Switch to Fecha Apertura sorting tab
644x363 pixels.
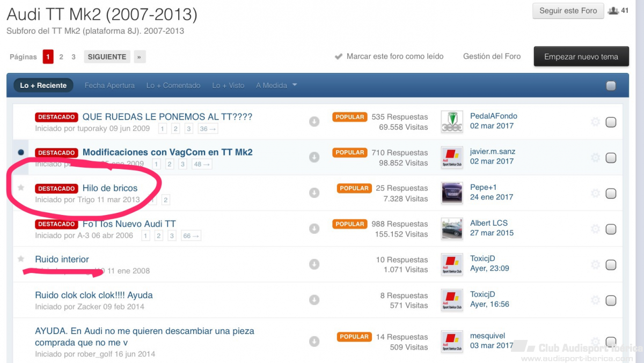[x=109, y=85]
